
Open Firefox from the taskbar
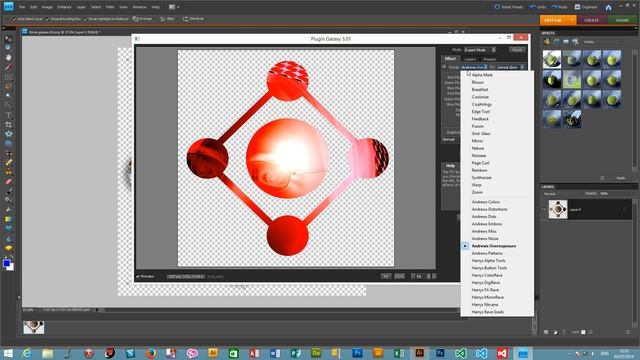[151, 353]
